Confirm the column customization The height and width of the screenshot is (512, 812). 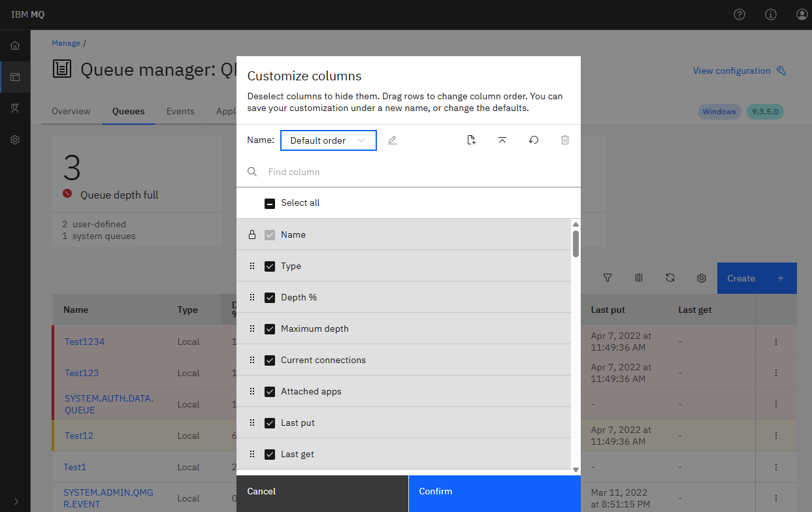coord(495,494)
